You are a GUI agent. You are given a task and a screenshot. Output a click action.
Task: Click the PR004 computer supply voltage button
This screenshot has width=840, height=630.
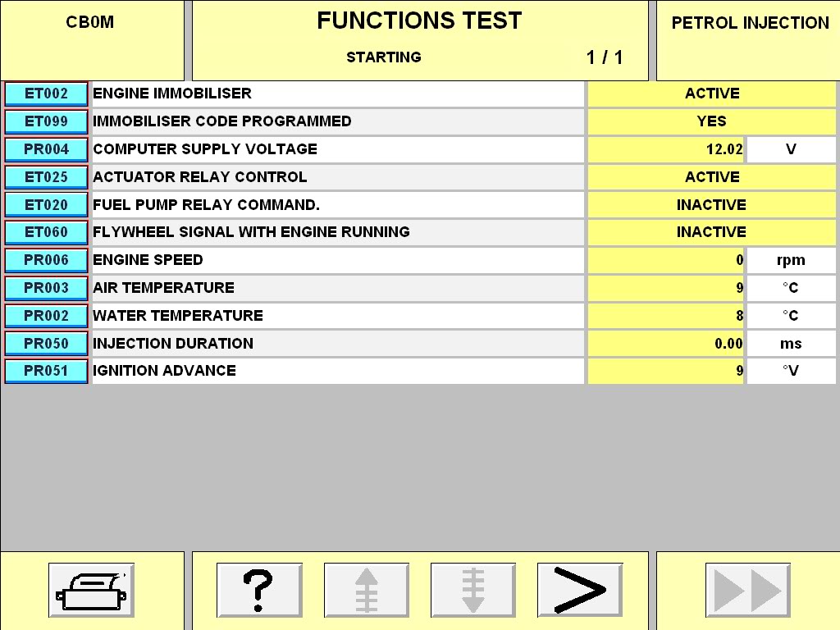click(x=46, y=149)
